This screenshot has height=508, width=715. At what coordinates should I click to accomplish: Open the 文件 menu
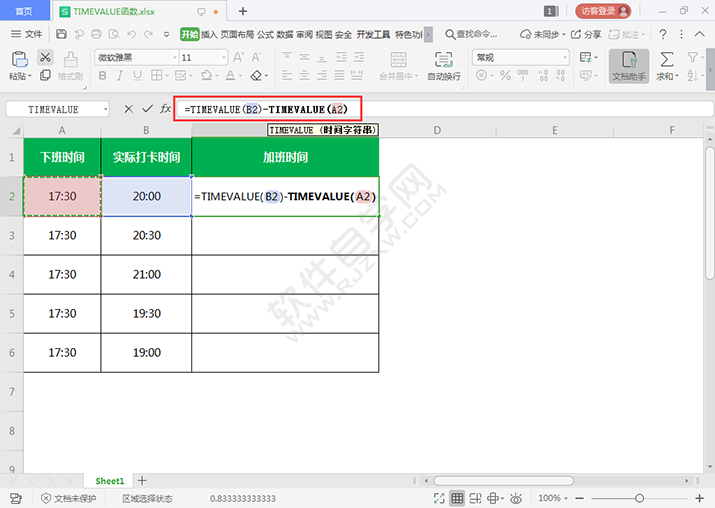(26, 34)
